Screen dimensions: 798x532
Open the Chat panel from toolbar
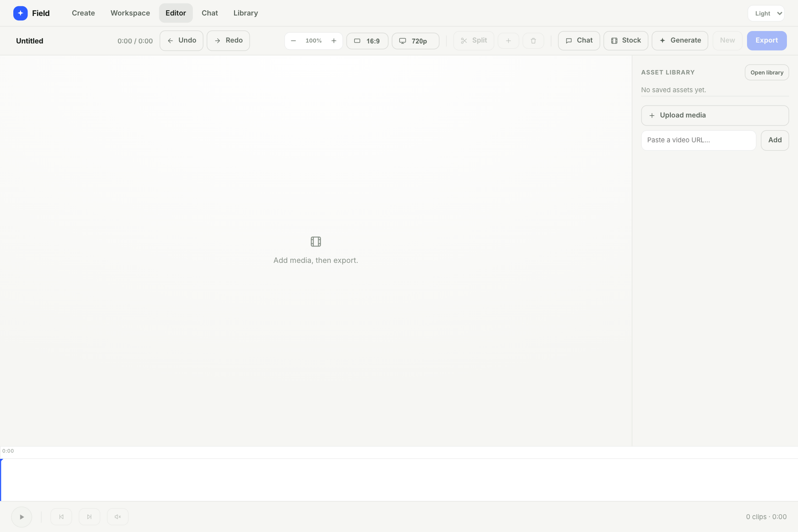(579, 41)
